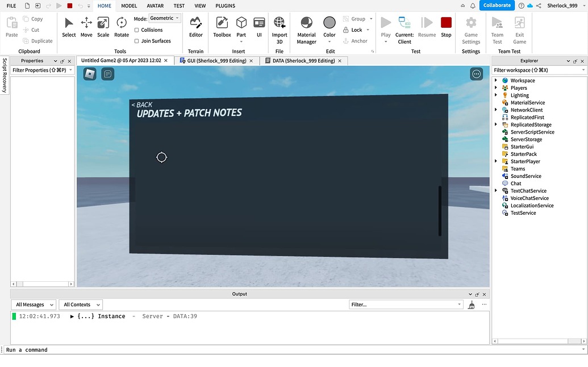The height and width of the screenshot is (367, 588).
Task: Enable the Collisions checkbox
Action: pos(136,30)
